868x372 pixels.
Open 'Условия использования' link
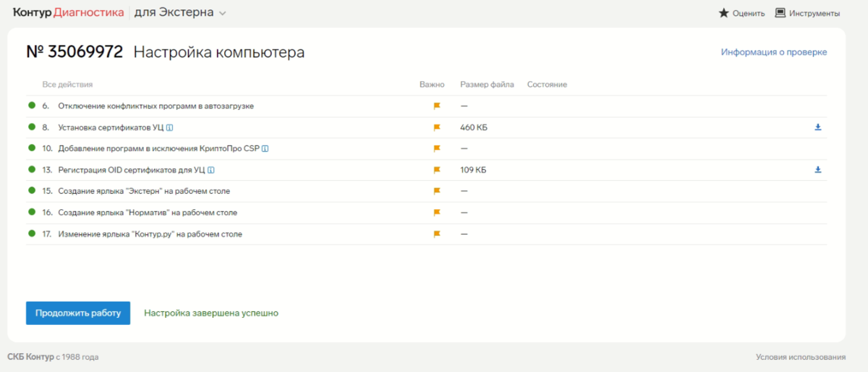[x=801, y=357]
